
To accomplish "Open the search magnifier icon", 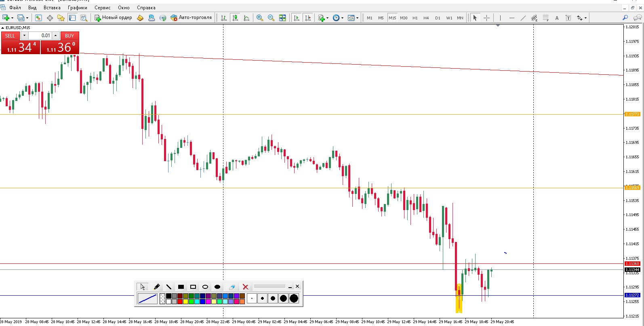I will pyautogui.click(x=625, y=18).
